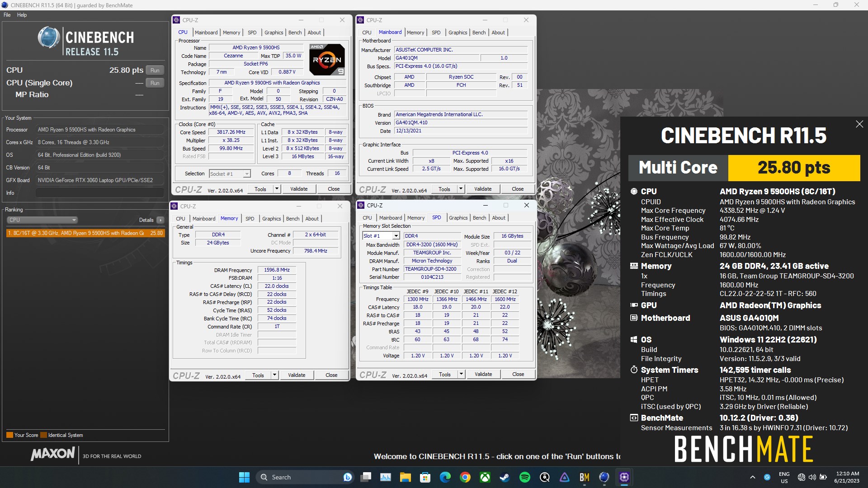Switch to BenchMate via its BM taskbar icon

(585, 477)
